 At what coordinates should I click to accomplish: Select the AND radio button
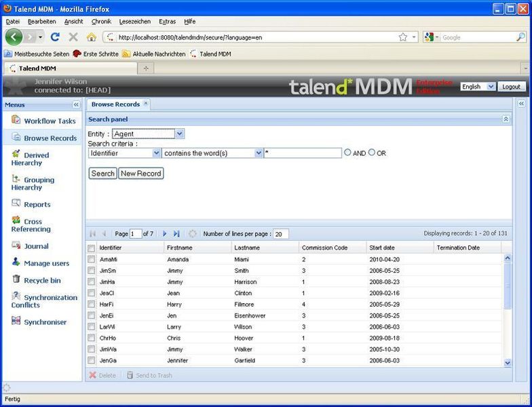tap(347, 153)
